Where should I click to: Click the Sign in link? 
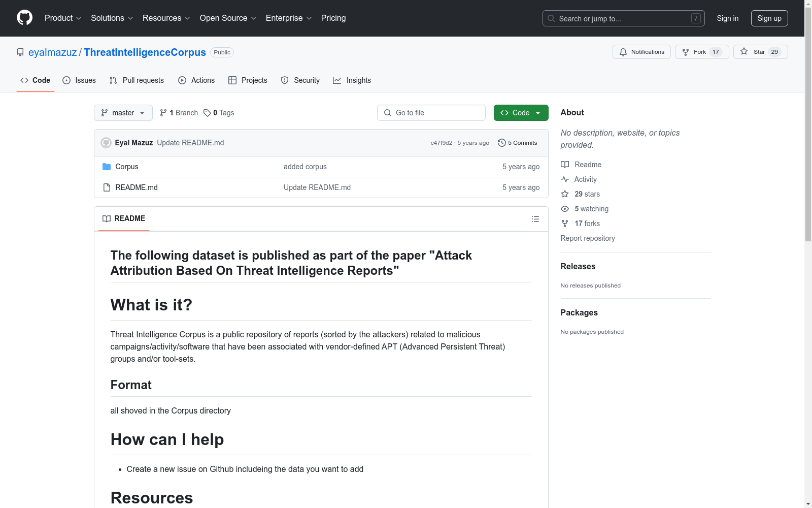[x=728, y=18]
